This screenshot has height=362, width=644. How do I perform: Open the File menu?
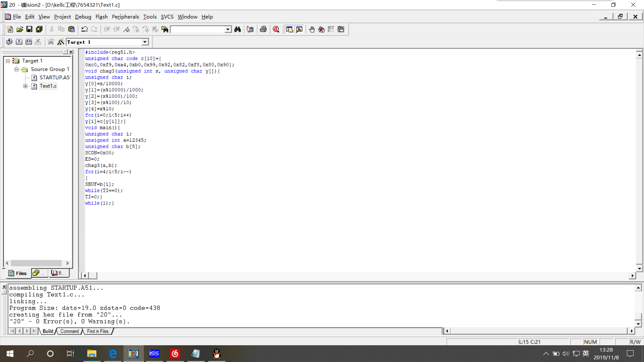pyautogui.click(x=17, y=17)
